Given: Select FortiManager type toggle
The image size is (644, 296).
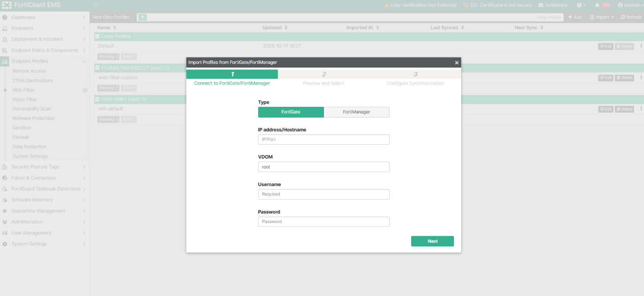Looking at the screenshot, I should (357, 112).
